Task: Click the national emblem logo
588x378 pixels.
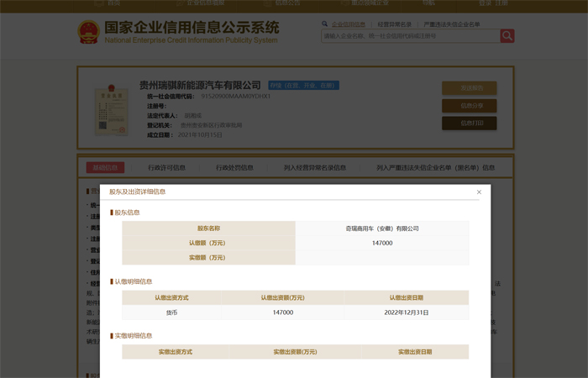Action: (x=89, y=32)
